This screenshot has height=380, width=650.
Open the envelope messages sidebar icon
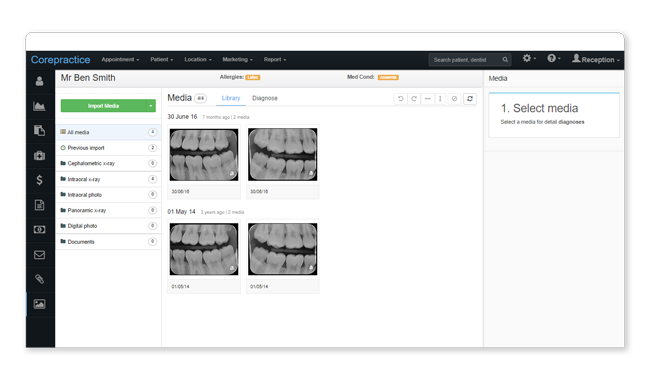[39, 254]
